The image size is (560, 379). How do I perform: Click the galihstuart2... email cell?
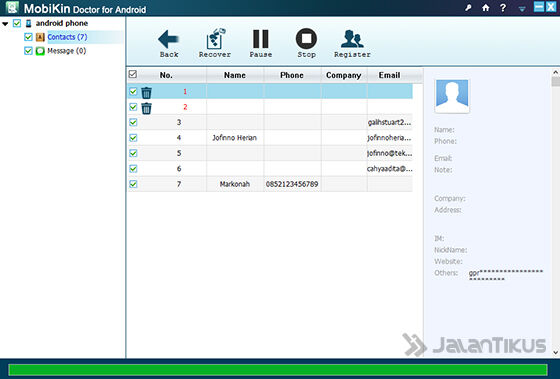coord(390,122)
